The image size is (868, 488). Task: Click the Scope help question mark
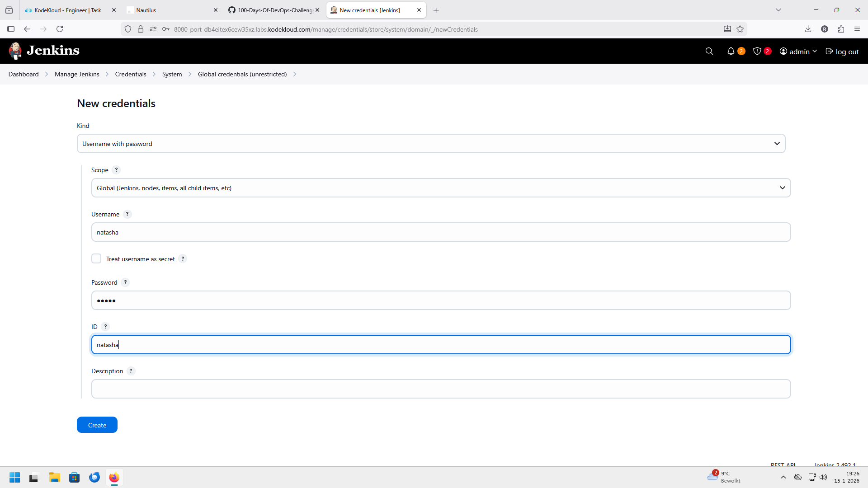pos(116,170)
